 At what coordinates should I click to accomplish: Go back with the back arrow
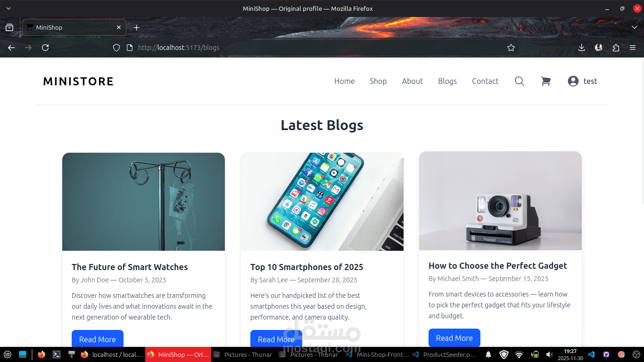[11, 48]
